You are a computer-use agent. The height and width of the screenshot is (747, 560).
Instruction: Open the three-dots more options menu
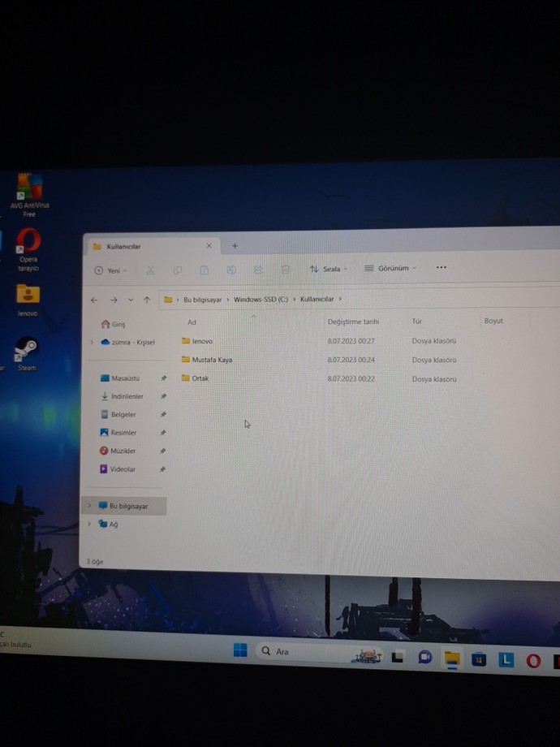442,267
